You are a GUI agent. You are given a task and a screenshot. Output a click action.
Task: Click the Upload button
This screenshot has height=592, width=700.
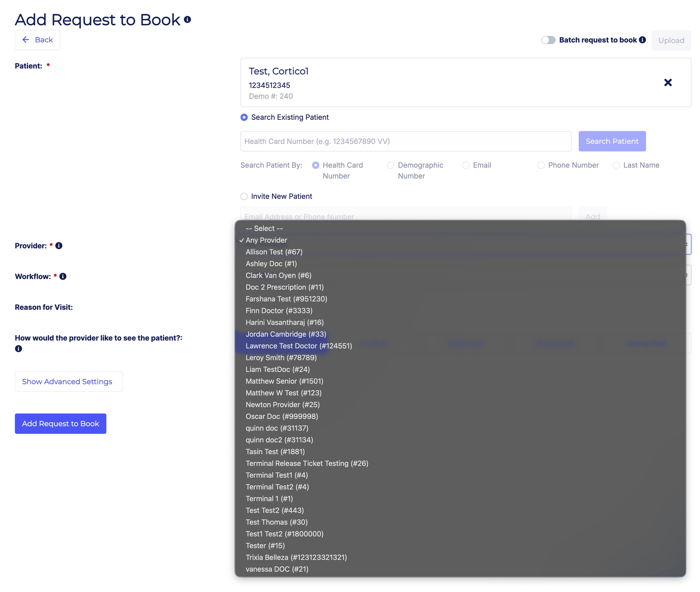[671, 40]
